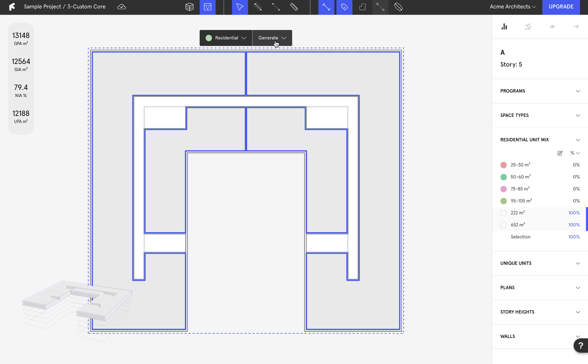Edit the residential unit mix with pencil icon

(560, 153)
